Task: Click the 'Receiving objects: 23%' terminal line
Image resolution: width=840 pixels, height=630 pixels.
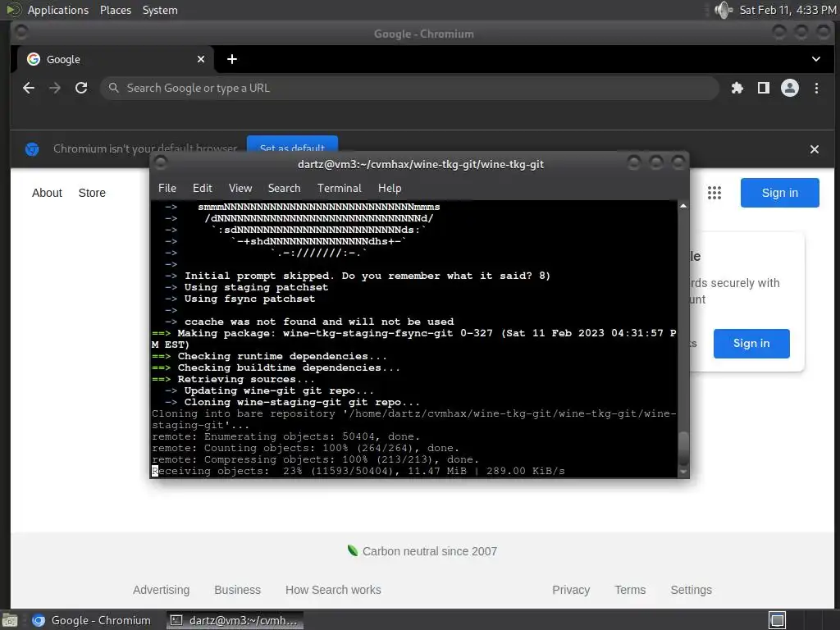Action: click(358, 471)
